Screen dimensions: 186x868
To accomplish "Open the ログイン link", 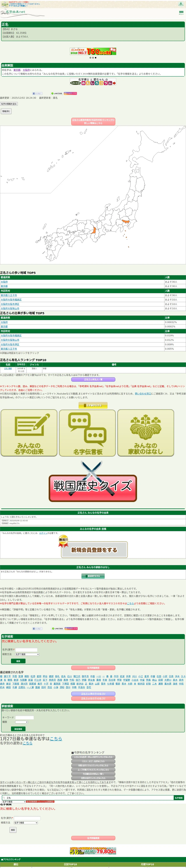I will tap(43, 533).
